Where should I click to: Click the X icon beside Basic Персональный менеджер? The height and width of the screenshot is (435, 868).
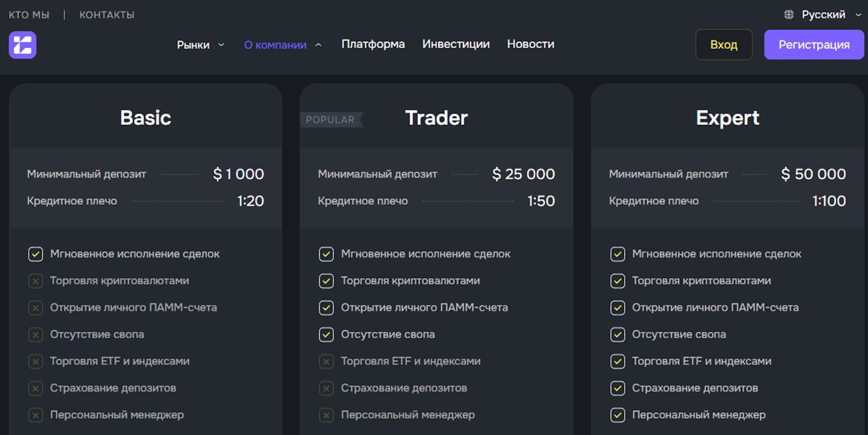pyautogui.click(x=35, y=415)
